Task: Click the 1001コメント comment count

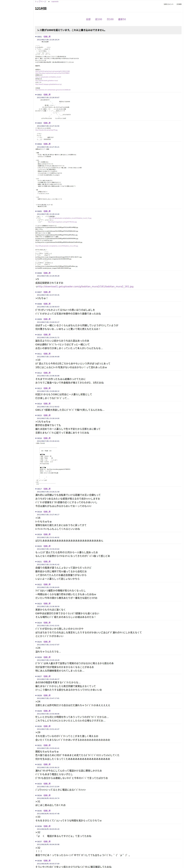Action: pyautogui.click(x=168, y=4)
